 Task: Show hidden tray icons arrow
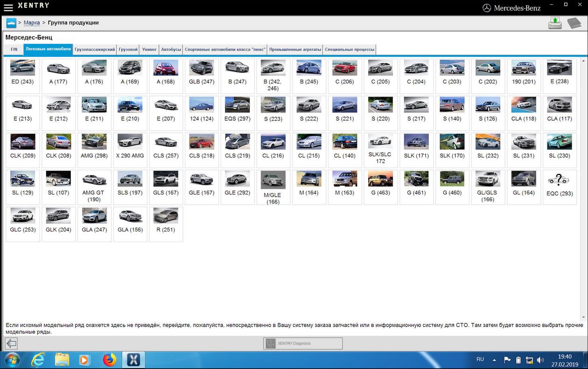[494, 360]
